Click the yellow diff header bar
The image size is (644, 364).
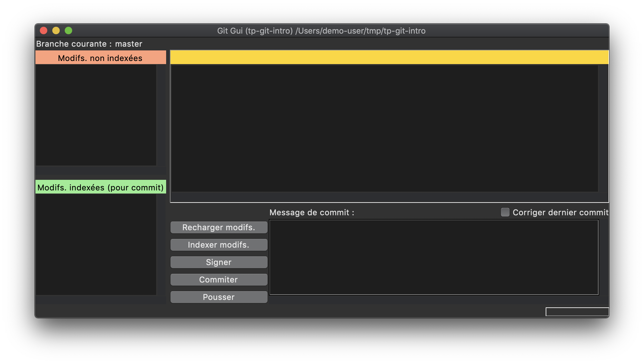(389, 58)
